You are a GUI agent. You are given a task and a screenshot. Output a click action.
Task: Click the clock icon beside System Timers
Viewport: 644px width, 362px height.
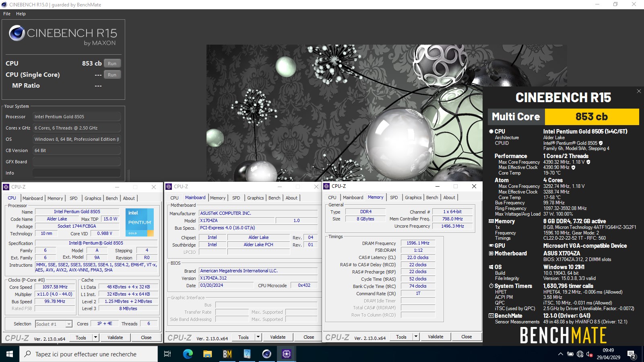tap(491, 286)
